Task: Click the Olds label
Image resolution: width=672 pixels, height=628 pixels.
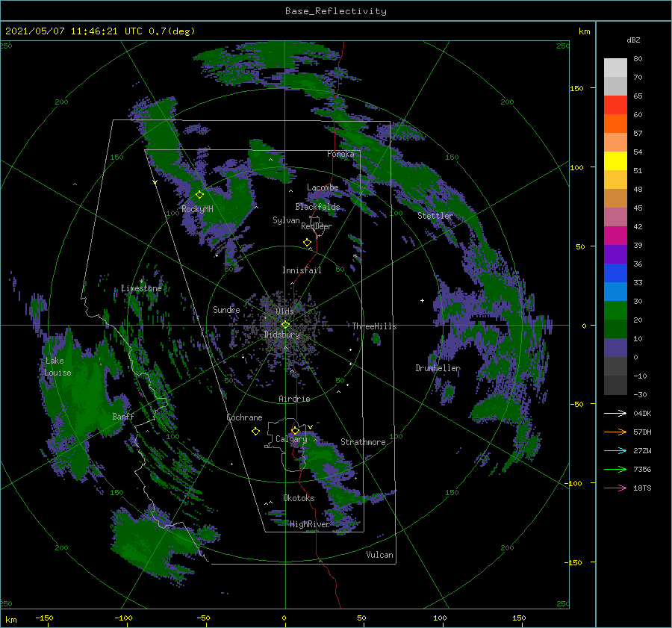Action: click(x=284, y=311)
